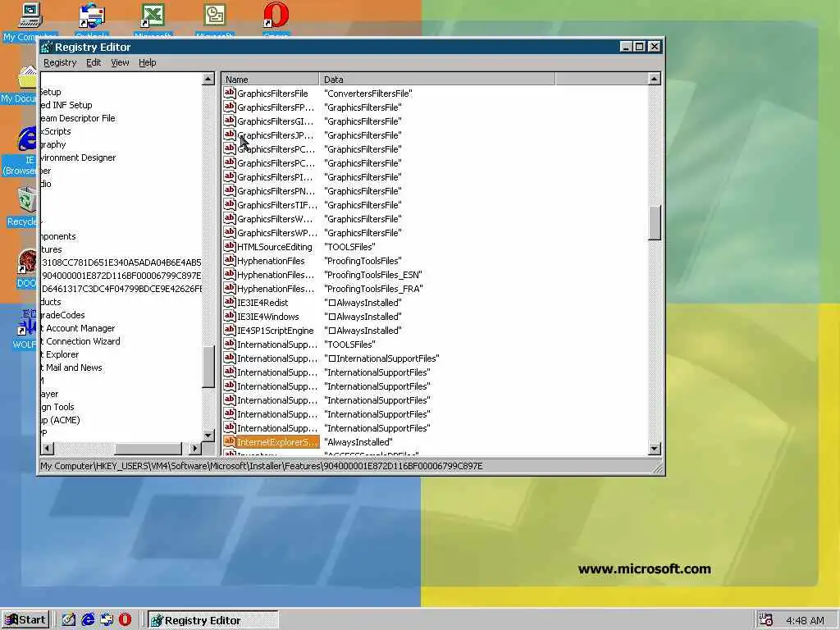The image size is (840, 630).
Task: Click the Registry Editor title bar icon
Action: point(47,47)
